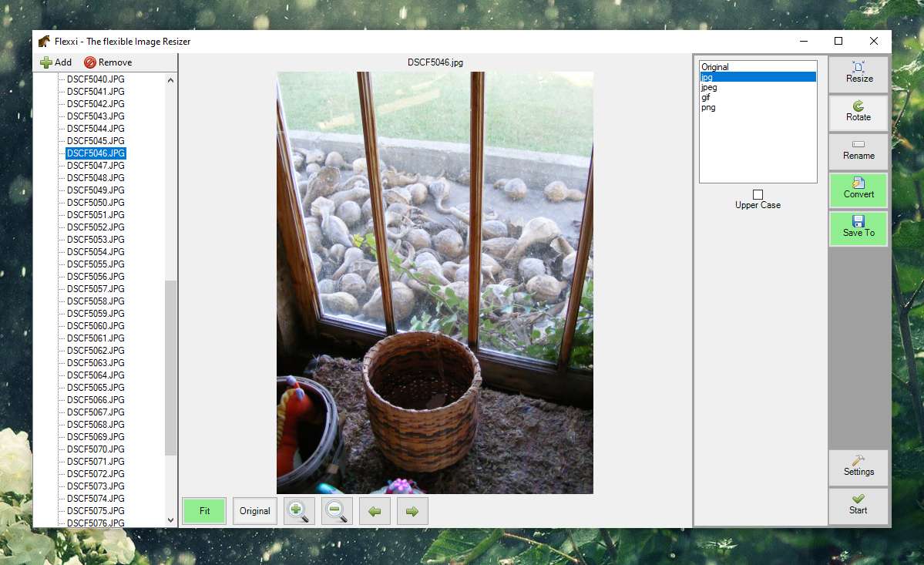Select DSCF5062.JPG in the file list
The image size is (924, 565).
[96, 351]
